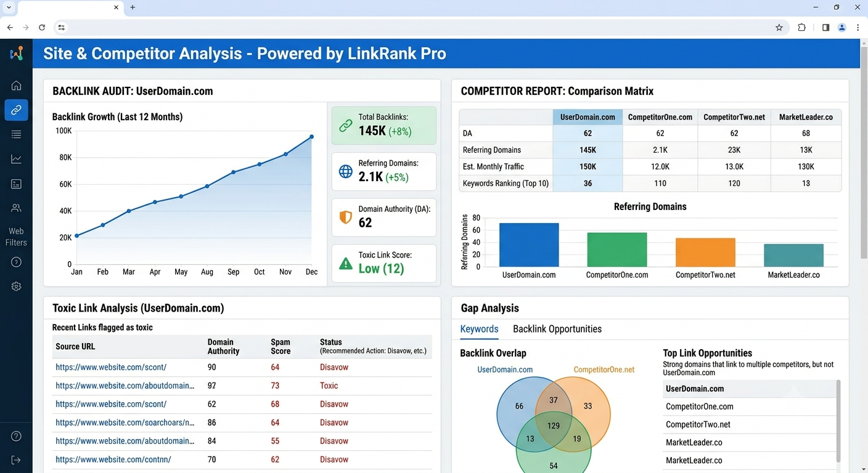Click the bookmark star in address bar
Image resolution: width=868 pixels, height=473 pixels.
coord(779,27)
